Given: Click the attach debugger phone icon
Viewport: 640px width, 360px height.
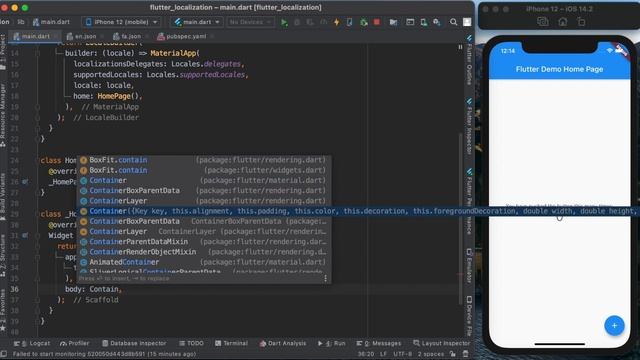Looking at the screenshot, I should 350,22.
